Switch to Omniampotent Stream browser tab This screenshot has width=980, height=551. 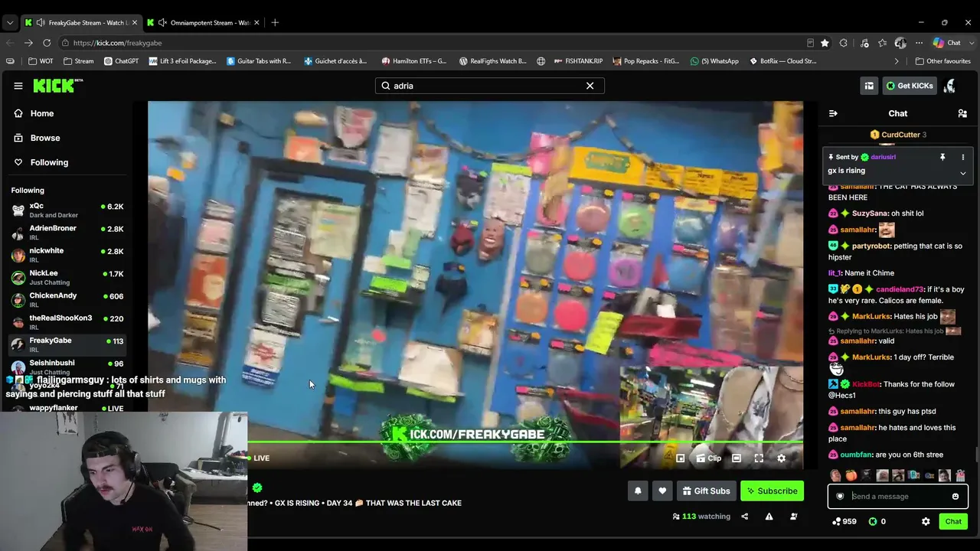pyautogui.click(x=205, y=22)
